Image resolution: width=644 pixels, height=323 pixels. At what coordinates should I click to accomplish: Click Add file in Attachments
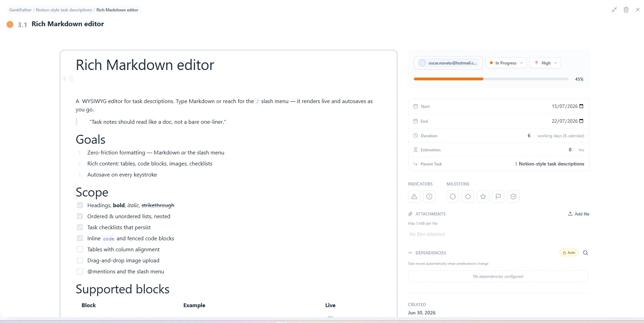[x=579, y=214]
